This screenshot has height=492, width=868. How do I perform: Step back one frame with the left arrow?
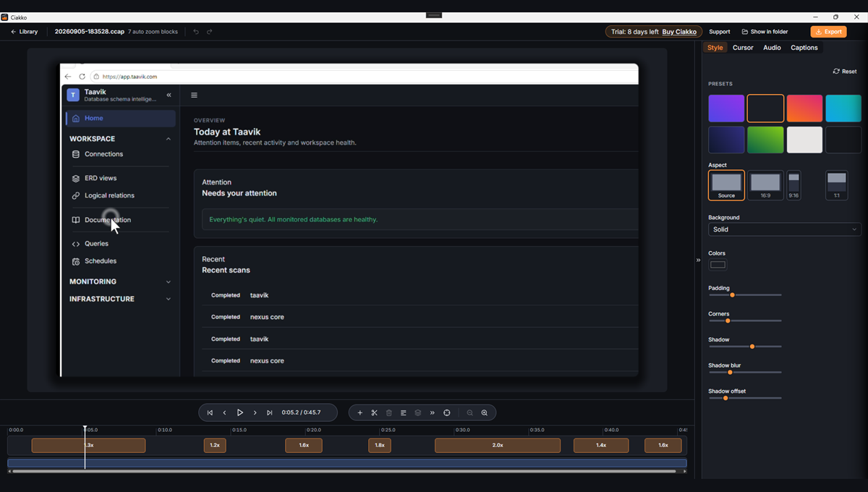tap(224, 412)
